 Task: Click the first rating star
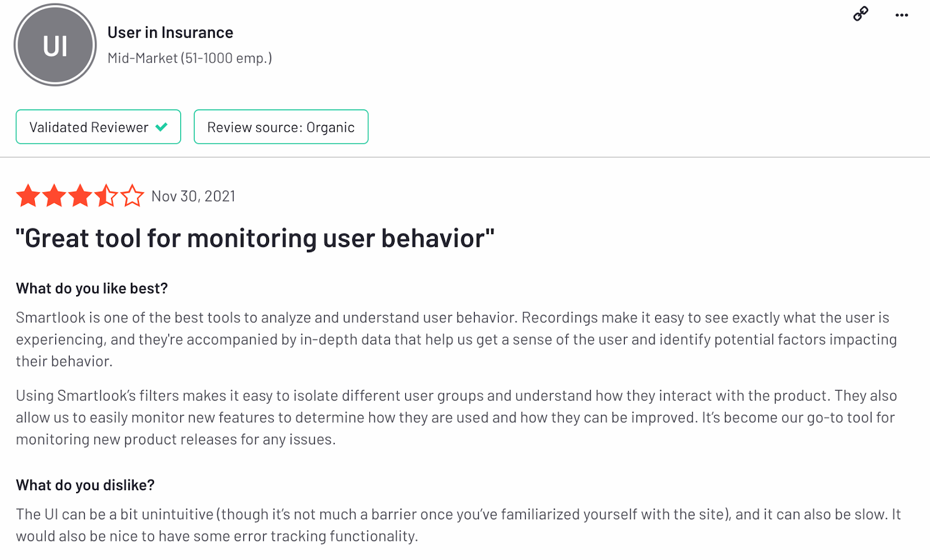point(28,196)
